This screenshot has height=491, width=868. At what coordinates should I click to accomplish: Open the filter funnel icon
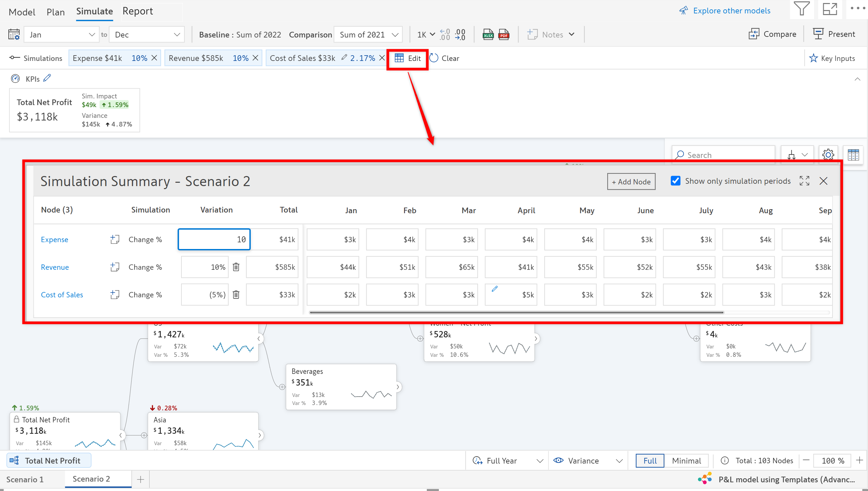click(801, 9)
